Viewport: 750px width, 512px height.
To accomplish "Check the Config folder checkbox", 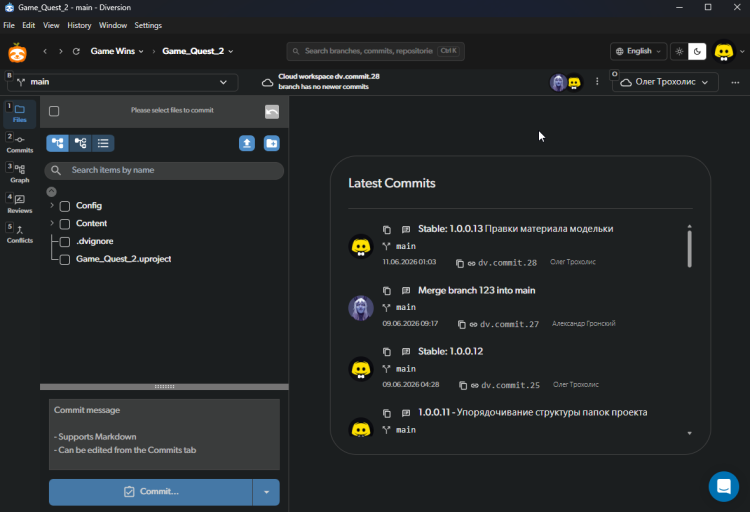I will (x=65, y=206).
